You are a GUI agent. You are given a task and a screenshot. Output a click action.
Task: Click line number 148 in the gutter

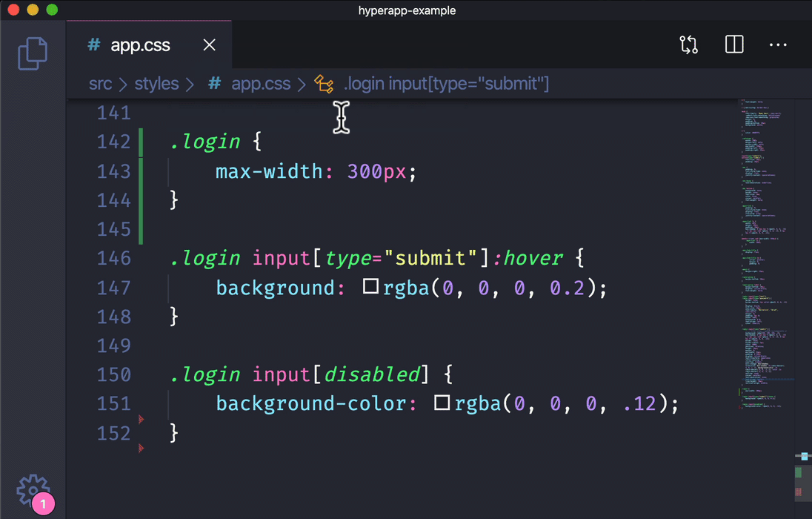coord(113,317)
